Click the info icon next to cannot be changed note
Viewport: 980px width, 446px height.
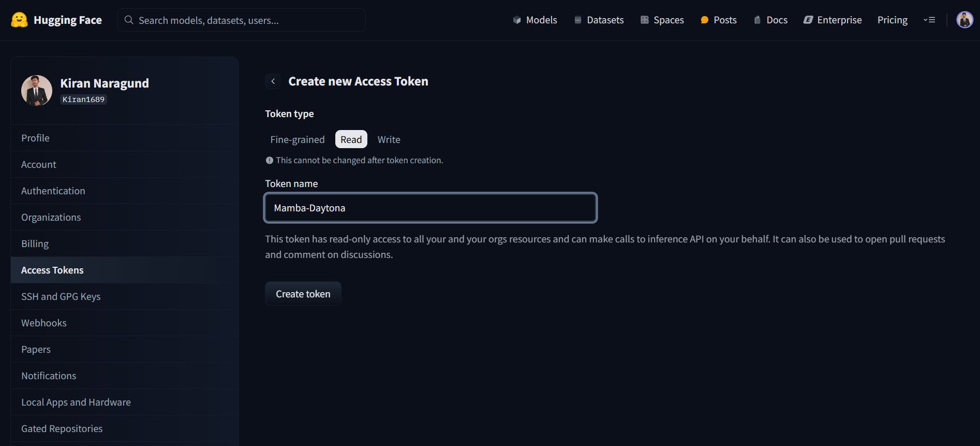pyautogui.click(x=269, y=161)
